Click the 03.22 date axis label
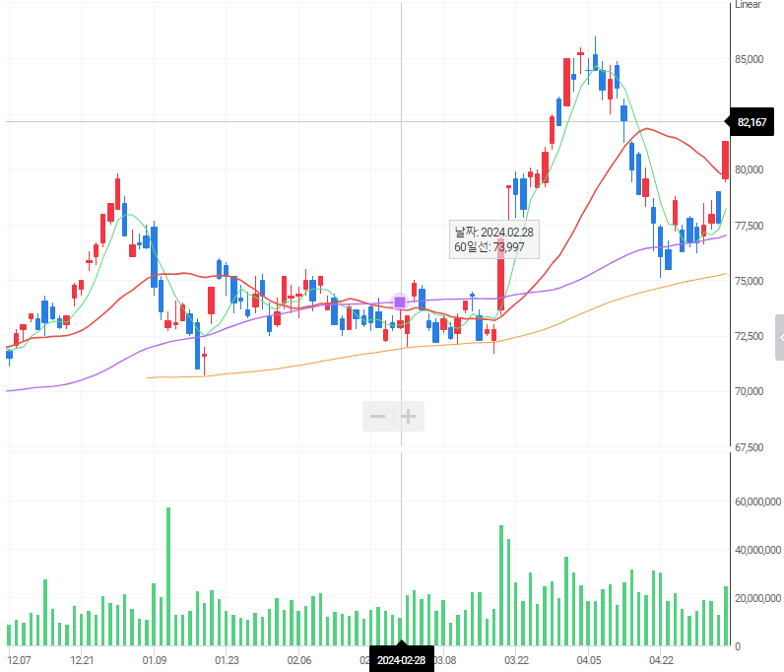 [516, 660]
